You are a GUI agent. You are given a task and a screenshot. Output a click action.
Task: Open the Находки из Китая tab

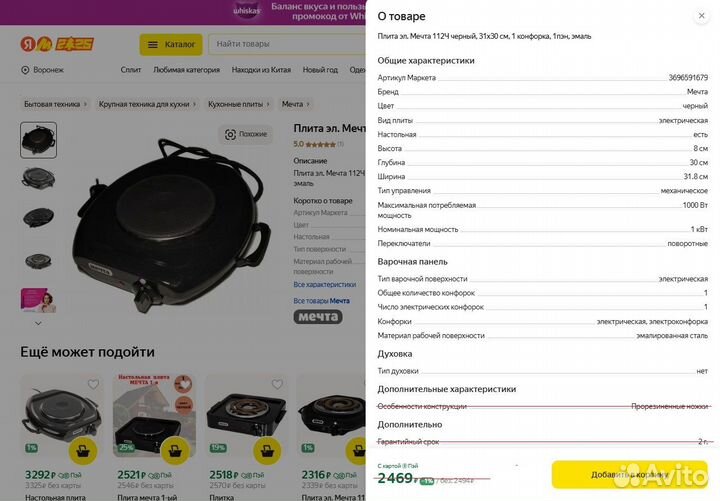click(x=261, y=70)
